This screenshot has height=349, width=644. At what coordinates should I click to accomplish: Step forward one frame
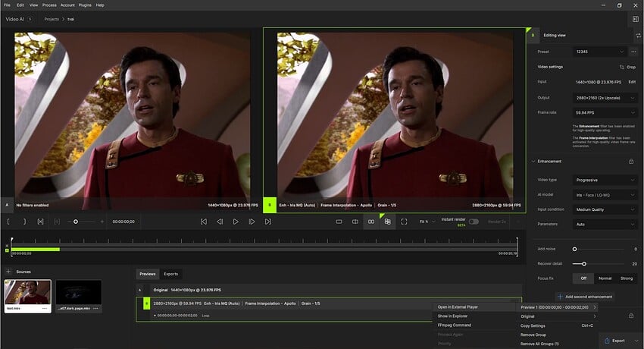pos(252,222)
